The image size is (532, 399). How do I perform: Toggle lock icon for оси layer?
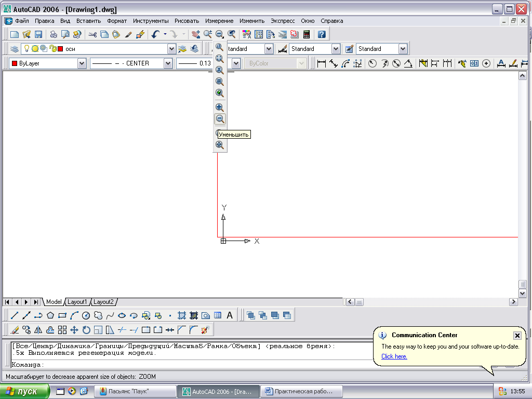[x=52, y=48]
